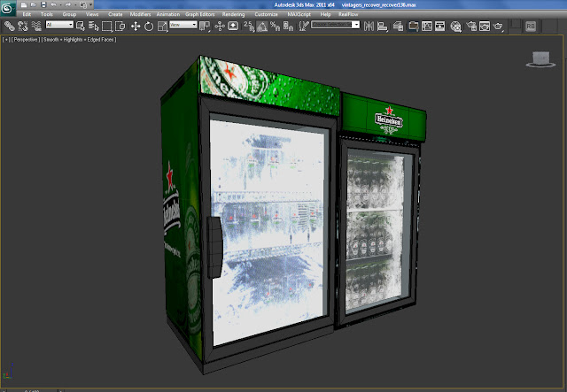Open the 3ds Max application button menu
Image resolution: width=567 pixels, height=392 pixels.
click(x=8, y=9)
